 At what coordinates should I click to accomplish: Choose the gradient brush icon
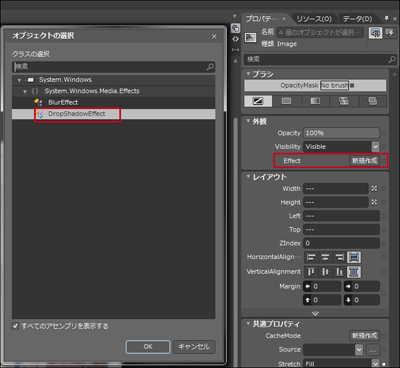(x=315, y=101)
